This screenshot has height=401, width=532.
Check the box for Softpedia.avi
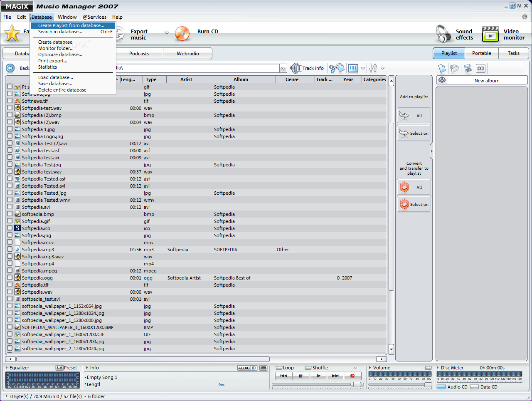[x=10, y=207]
